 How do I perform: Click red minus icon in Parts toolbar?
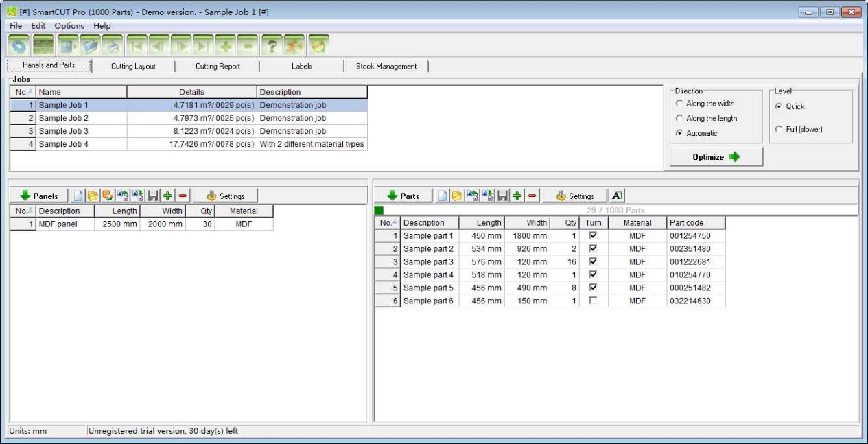(x=531, y=196)
